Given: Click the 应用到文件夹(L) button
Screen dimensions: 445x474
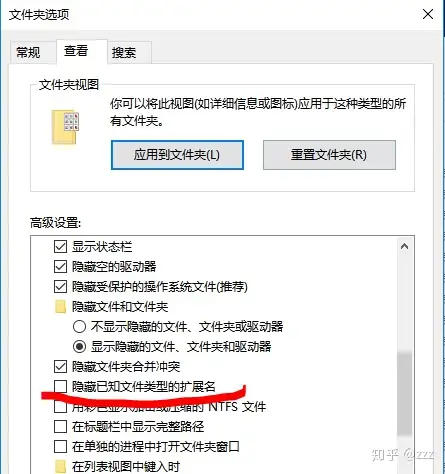Looking at the screenshot, I should click(177, 155).
